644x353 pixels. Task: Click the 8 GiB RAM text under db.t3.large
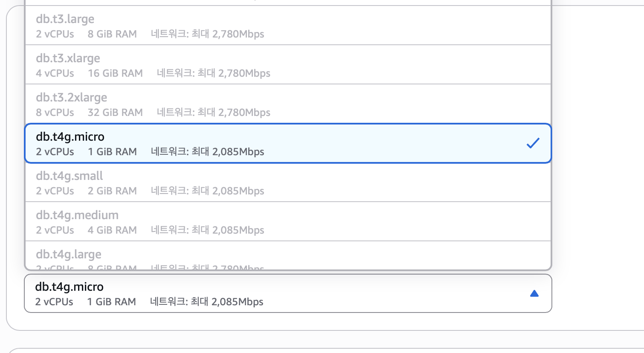pos(112,34)
